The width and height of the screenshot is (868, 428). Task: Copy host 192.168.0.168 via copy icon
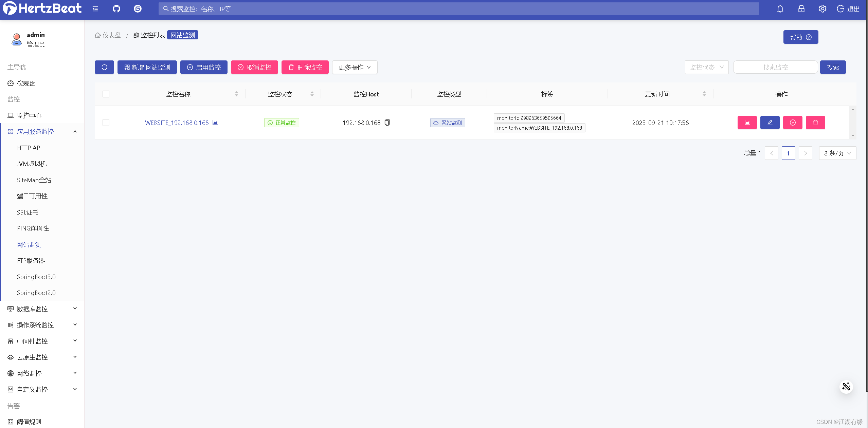point(387,123)
